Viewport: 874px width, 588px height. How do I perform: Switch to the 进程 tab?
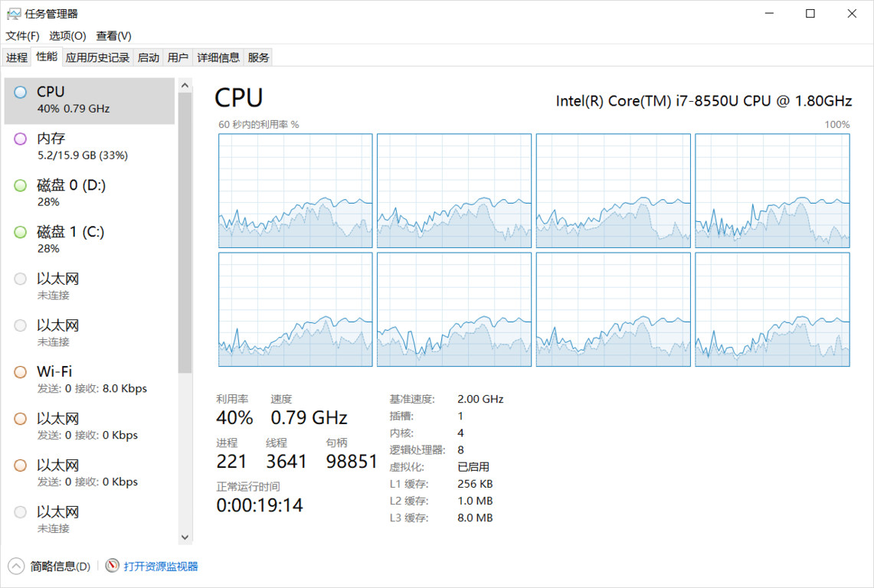point(17,57)
